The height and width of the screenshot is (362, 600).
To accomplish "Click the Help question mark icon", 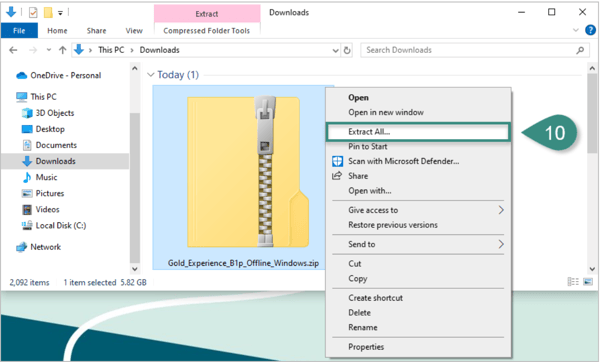I will [590, 30].
